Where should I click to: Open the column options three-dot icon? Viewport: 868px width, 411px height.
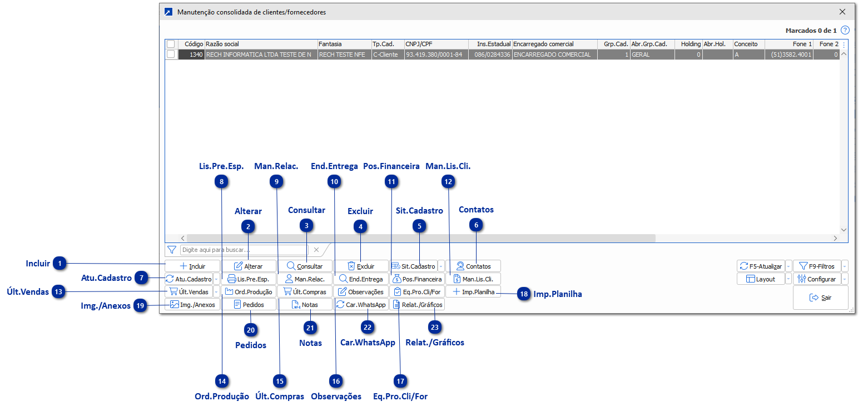point(844,44)
